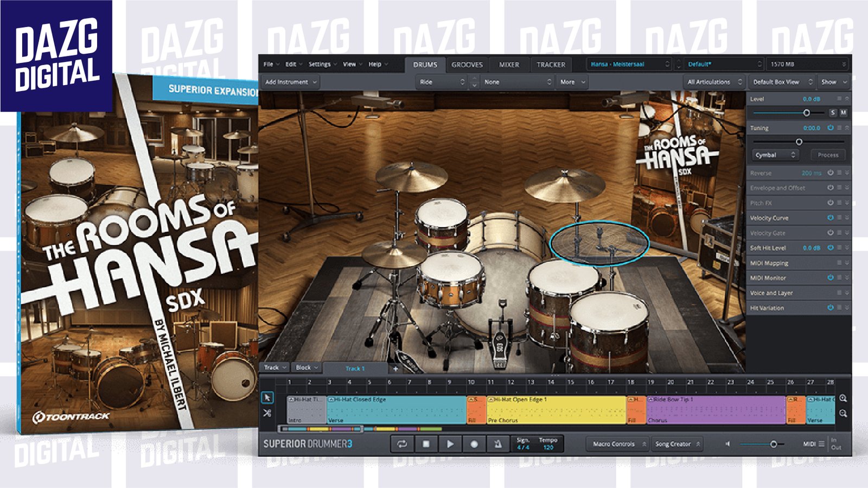
Task: Open the MIDI Mapping menu square icon
Action: (x=839, y=263)
